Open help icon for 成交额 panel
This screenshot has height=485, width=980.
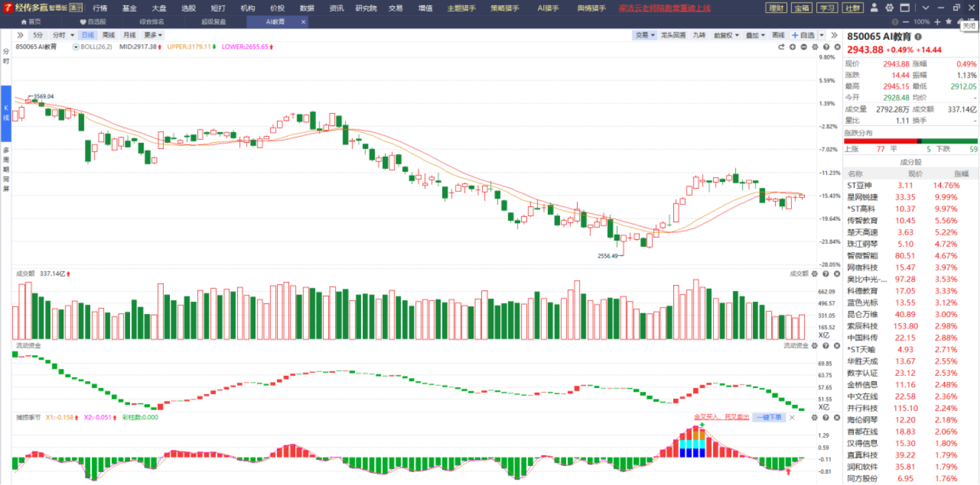click(825, 273)
